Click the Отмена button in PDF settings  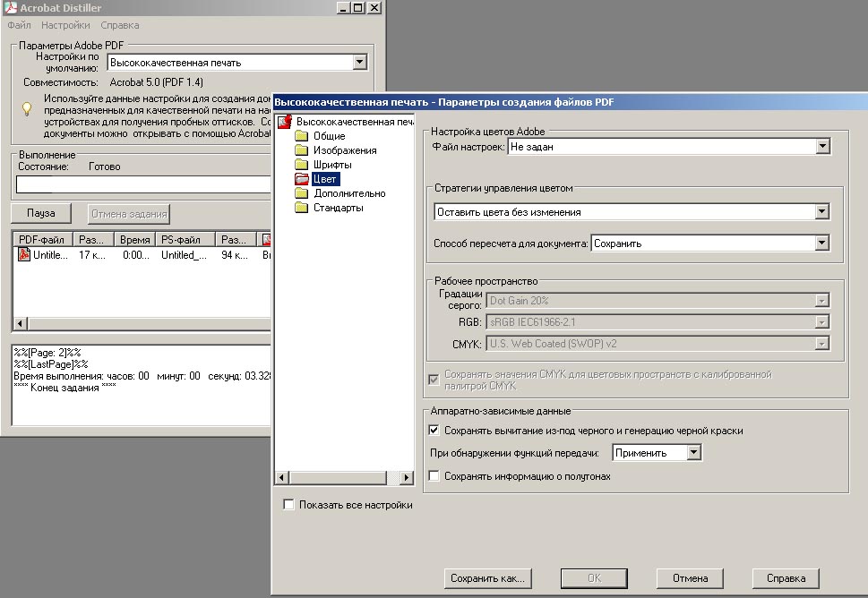click(691, 578)
